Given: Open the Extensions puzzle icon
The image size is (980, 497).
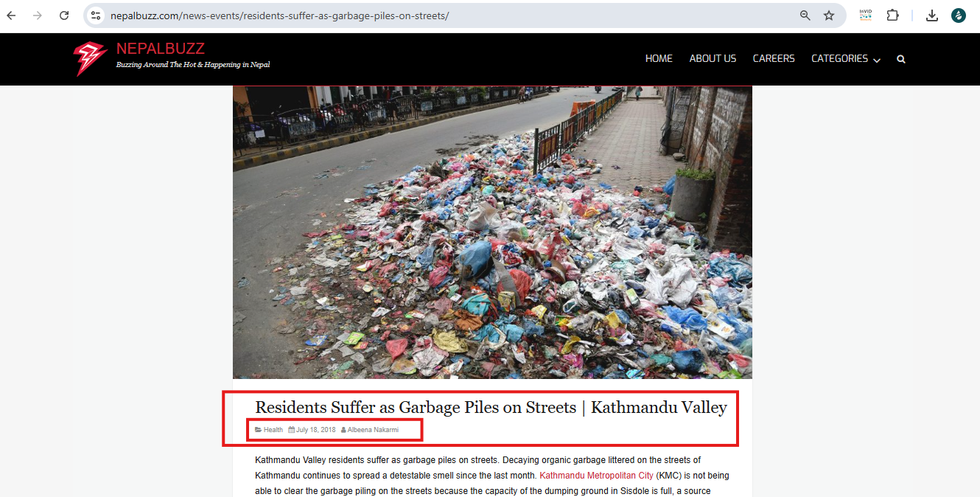Looking at the screenshot, I should [892, 15].
